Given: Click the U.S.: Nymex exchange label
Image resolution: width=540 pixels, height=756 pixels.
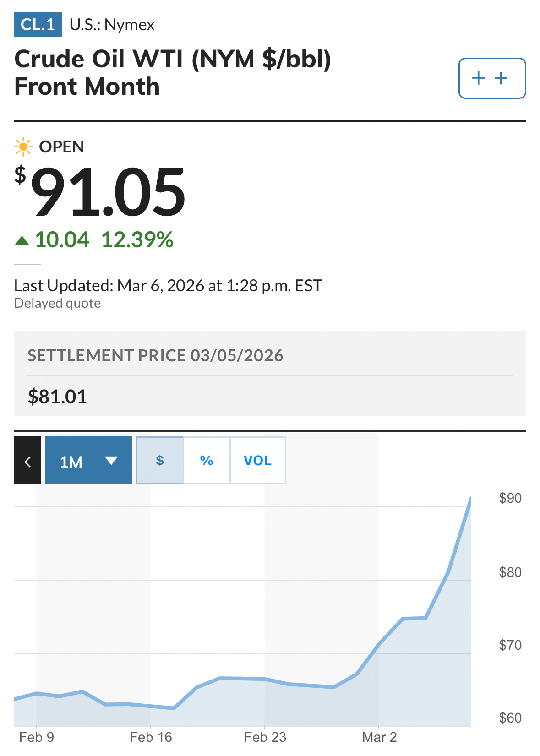Looking at the screenshot, I should coord(112,25).
